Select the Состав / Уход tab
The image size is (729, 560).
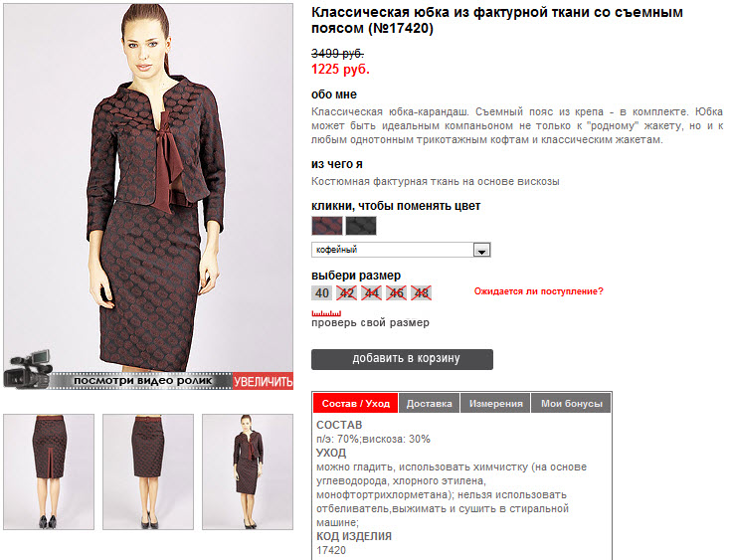click(x=356, y=403)
